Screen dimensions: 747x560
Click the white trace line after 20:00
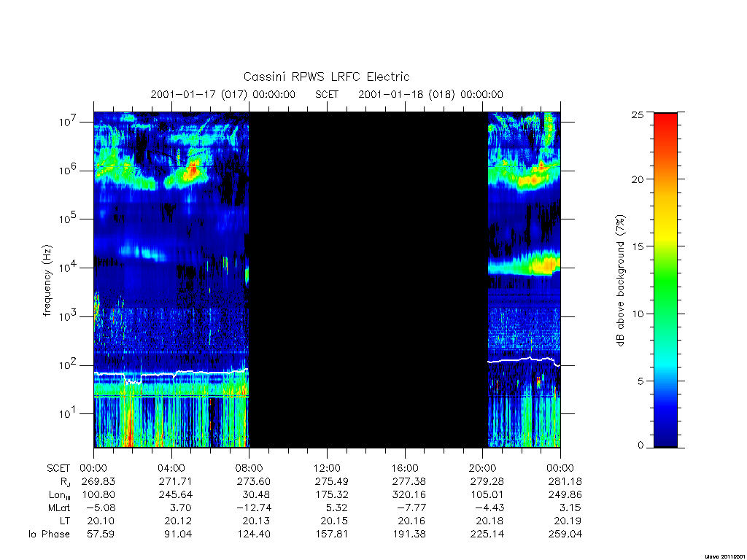524,360
